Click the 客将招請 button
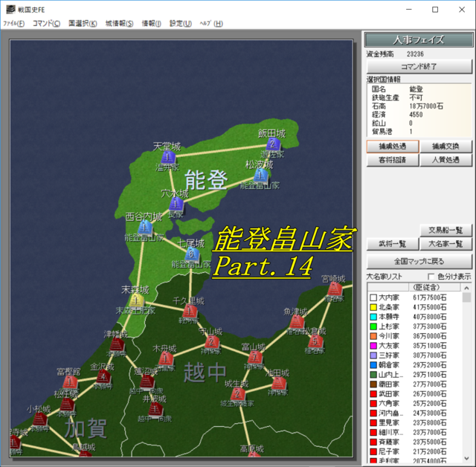This screenshot has height=467, width=476. 393,160
